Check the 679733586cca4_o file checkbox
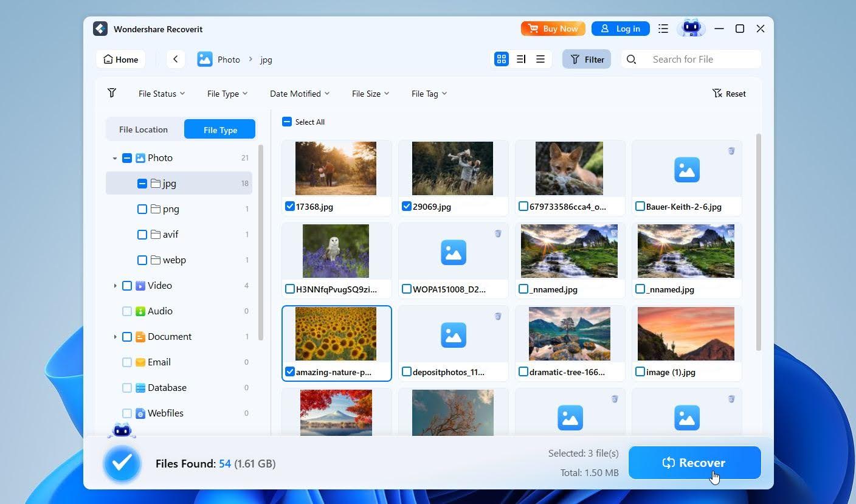 click(x=523, y=207)
